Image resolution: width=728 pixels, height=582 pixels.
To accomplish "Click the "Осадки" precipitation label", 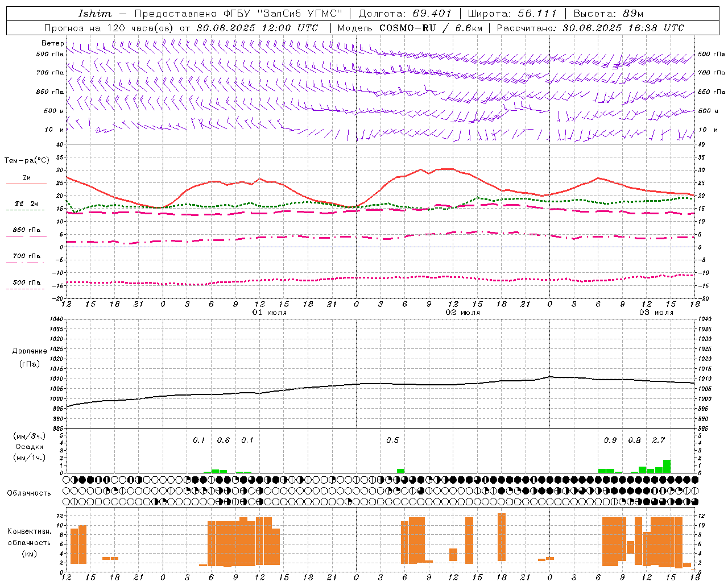I will pos(30,447).
